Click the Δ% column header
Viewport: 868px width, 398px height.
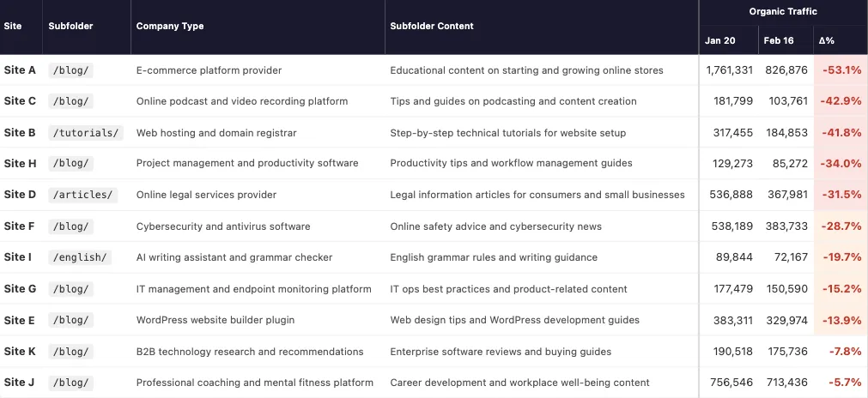point(827,41)
